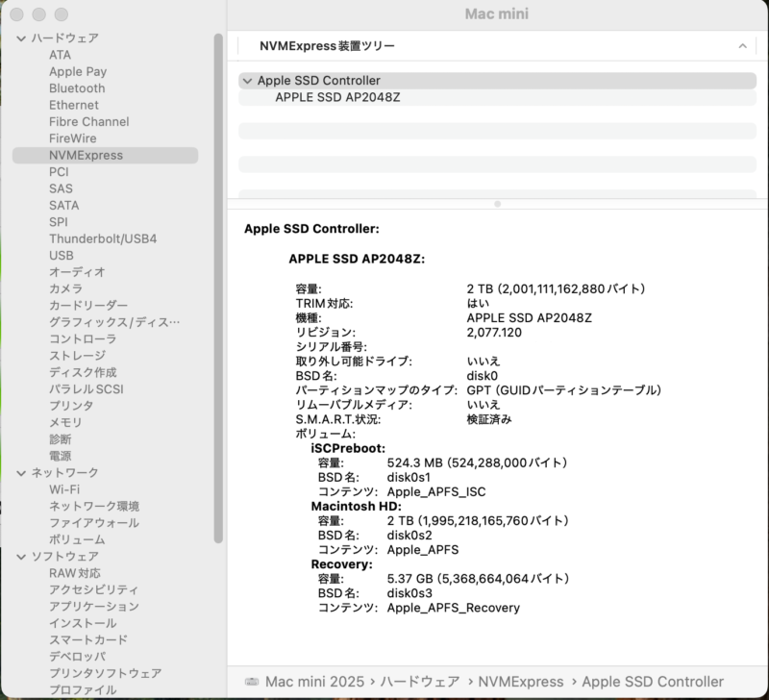The height and width of the screenshot is (700, 769).
Task: Click the Recovery: volume heading
Action: click(x=342, y=564)
